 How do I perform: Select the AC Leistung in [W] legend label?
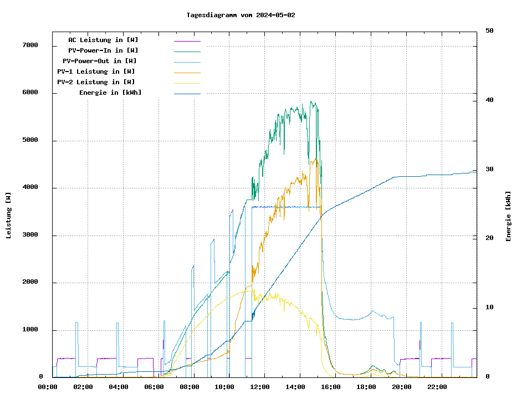point(103,40)
